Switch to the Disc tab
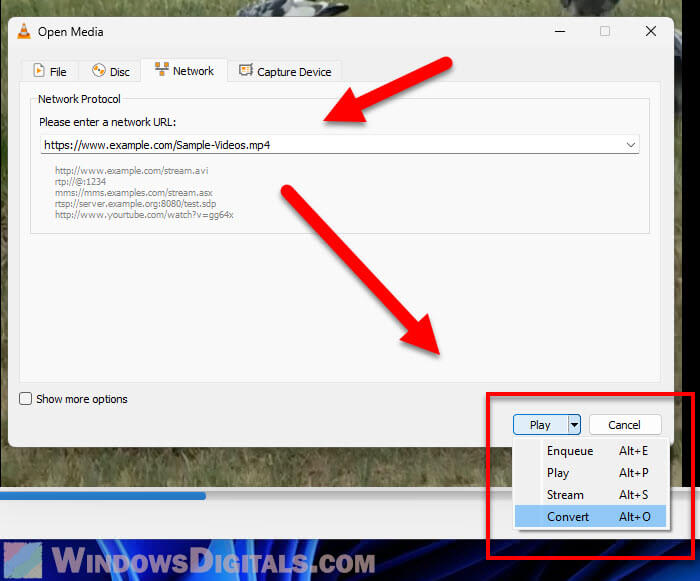 click(x=111, y=71)
